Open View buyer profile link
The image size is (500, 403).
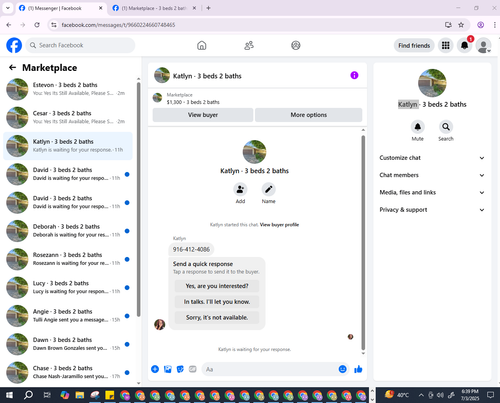[279, 225]
